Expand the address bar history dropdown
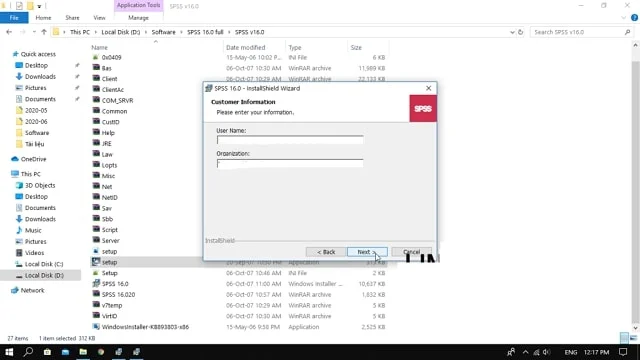 (x=512, y=32)
